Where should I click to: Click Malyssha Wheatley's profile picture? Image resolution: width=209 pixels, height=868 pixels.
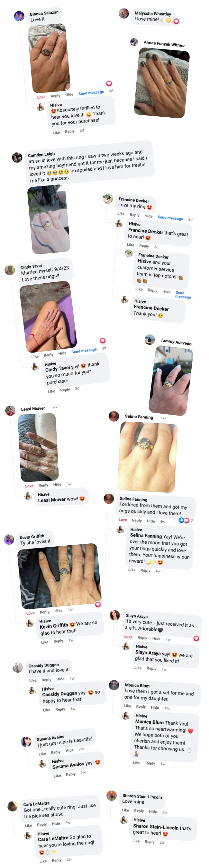[124, 13]
